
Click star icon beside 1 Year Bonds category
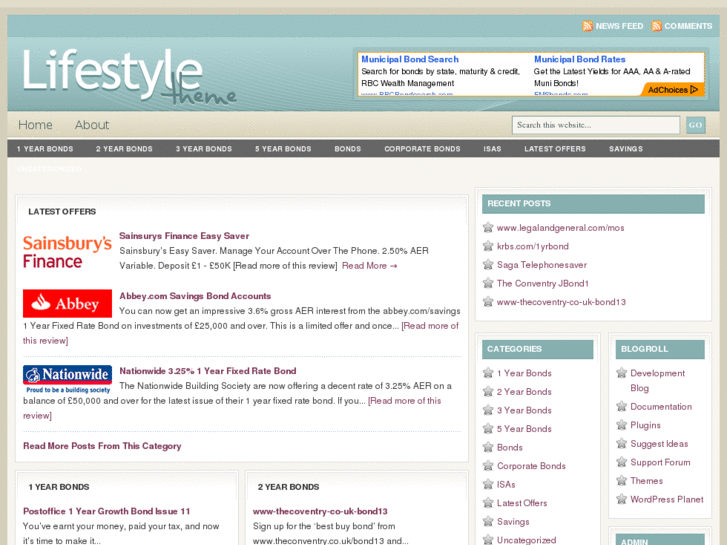coord(488,373)
